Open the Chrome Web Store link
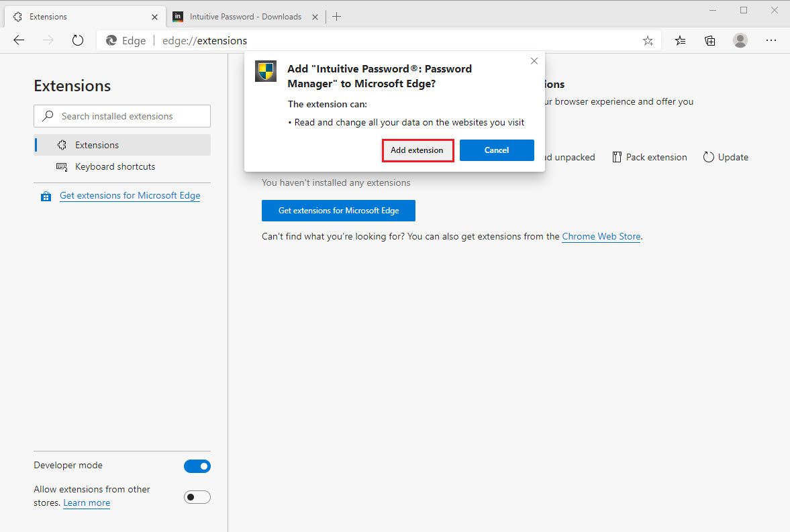790x532 pixels. (601, 236)
